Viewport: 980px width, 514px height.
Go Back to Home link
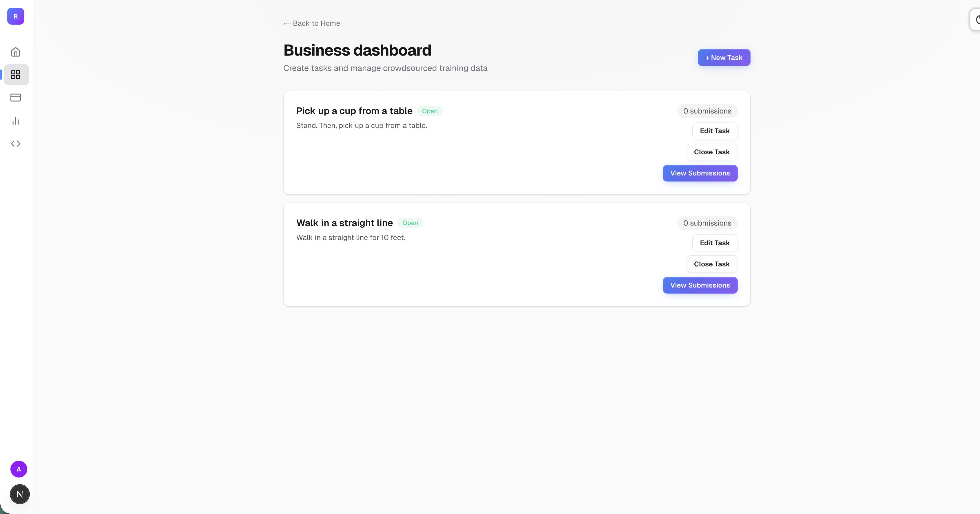pos(312,23)
